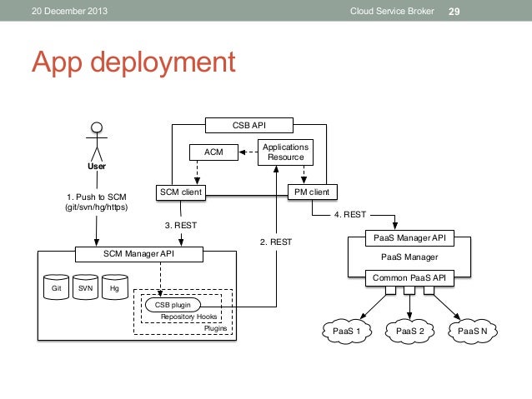Select the PaaS Manager API box

click(x=409, y=238)
